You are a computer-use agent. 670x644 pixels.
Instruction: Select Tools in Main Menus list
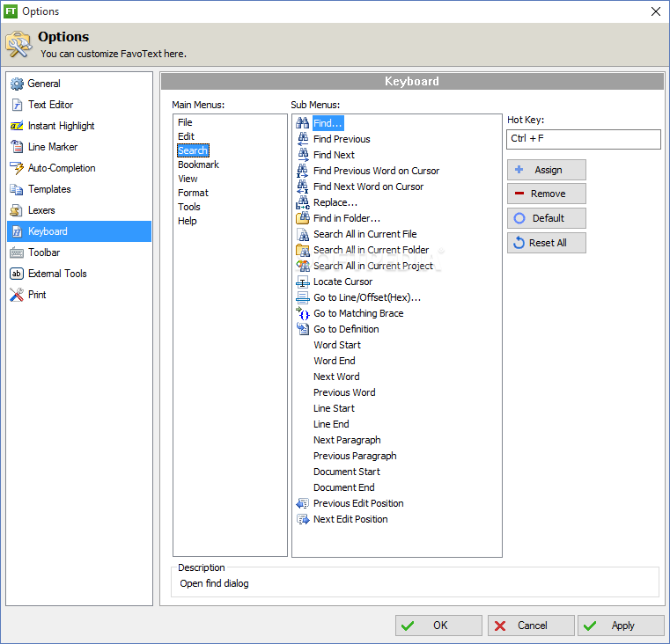pyautogui.click(x=189, y=207)
